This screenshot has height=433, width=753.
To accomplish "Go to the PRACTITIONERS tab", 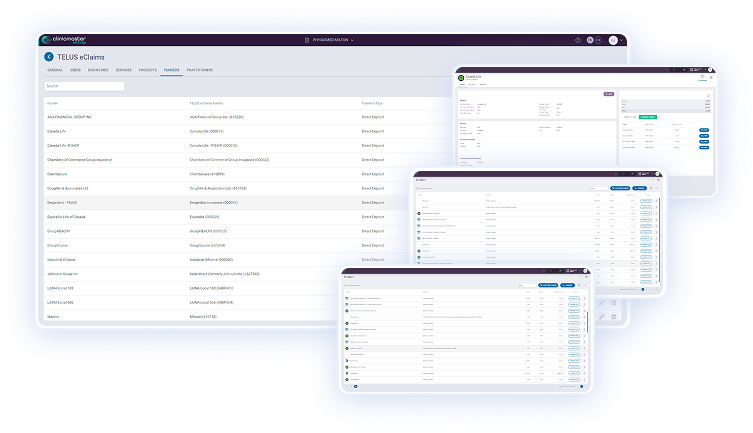I will pos(198,70).
